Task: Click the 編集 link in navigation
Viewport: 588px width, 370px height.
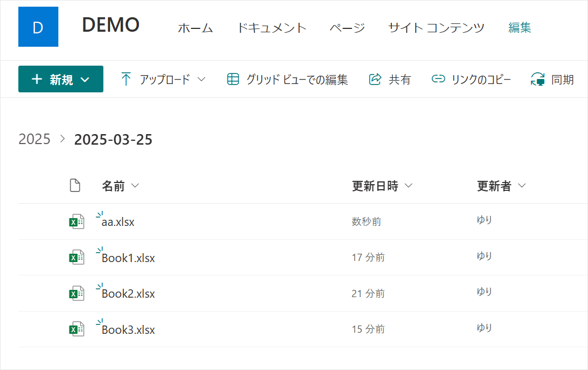Action: [x=520, y=28]
